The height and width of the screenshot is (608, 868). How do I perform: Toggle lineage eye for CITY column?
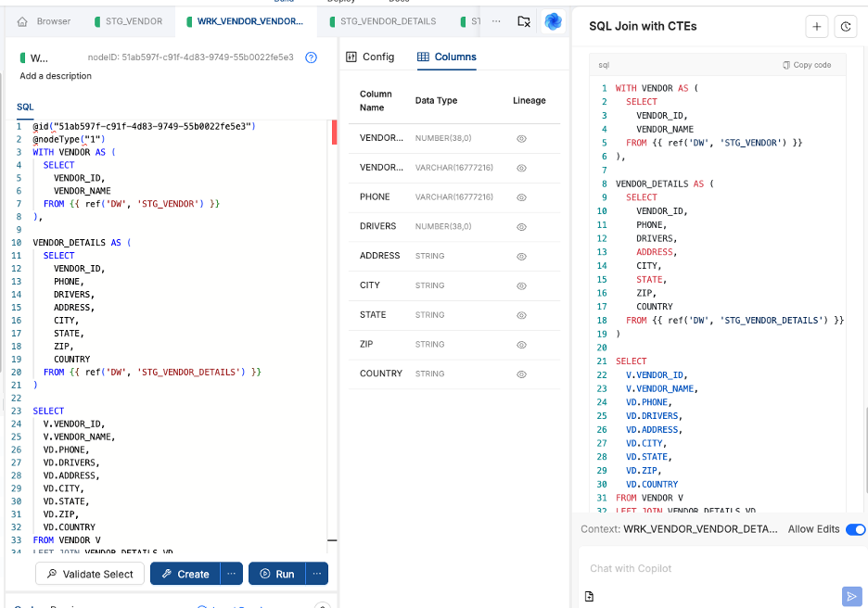tap(521, 286)
